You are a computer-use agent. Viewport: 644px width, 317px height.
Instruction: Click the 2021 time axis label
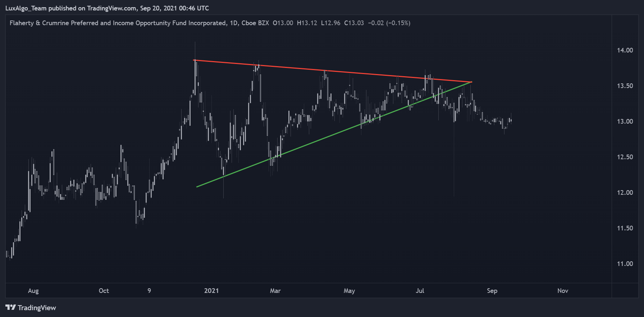[211, 291]
